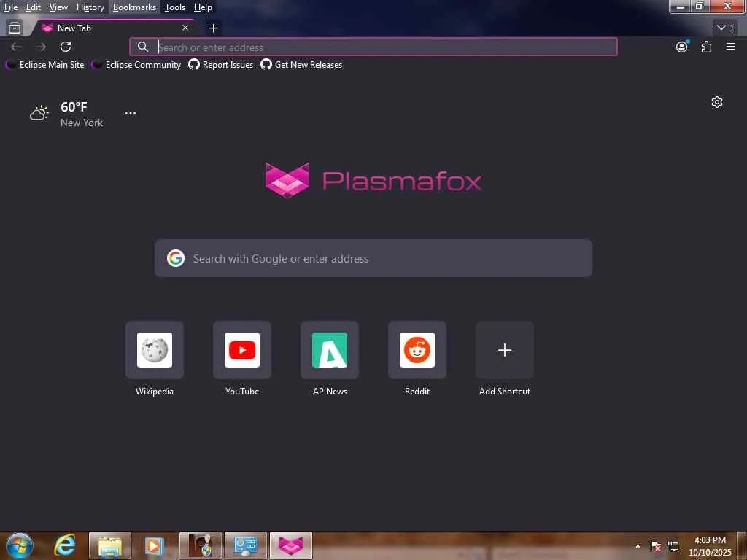Open taskbar icon with the security shield

(x=201, y=545)
